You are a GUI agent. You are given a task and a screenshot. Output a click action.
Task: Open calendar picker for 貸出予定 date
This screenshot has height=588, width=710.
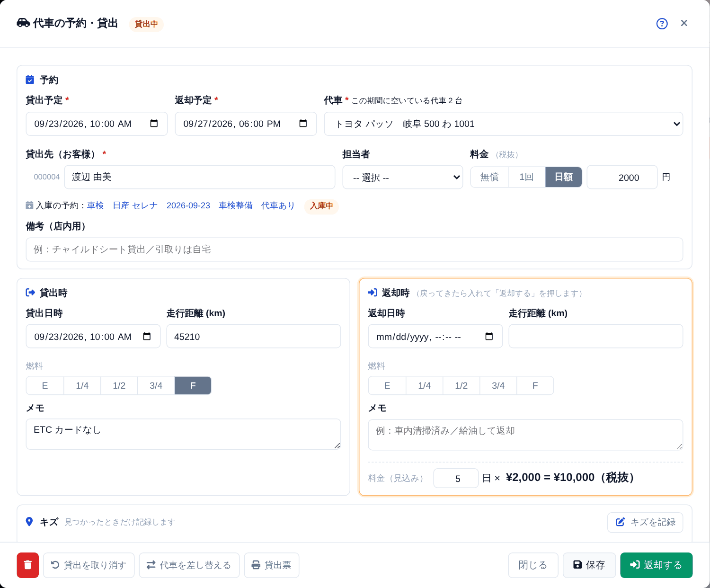154,124
